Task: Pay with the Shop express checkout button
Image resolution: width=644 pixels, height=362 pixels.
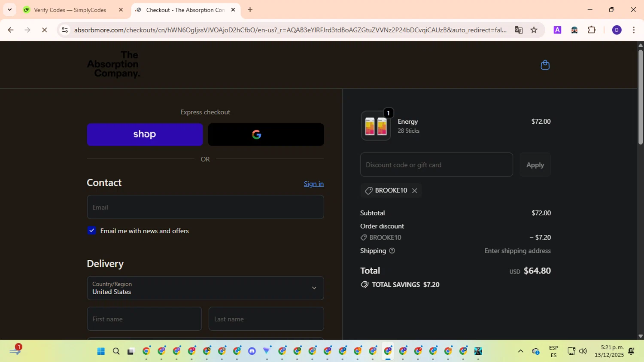Action: tap(145, 134)
